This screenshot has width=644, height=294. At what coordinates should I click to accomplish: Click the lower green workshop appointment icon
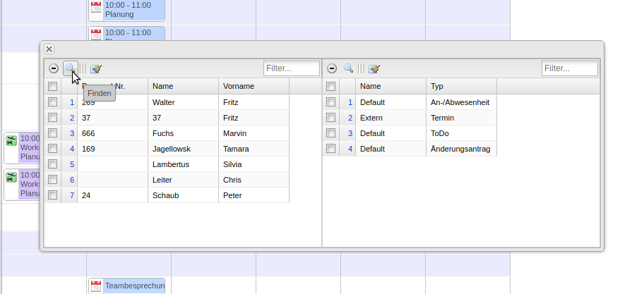click(11, 177)
